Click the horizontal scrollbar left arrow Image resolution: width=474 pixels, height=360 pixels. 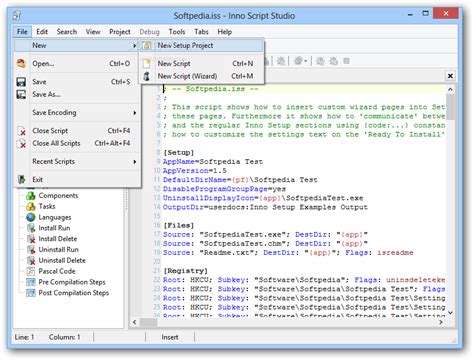[134, 322]
